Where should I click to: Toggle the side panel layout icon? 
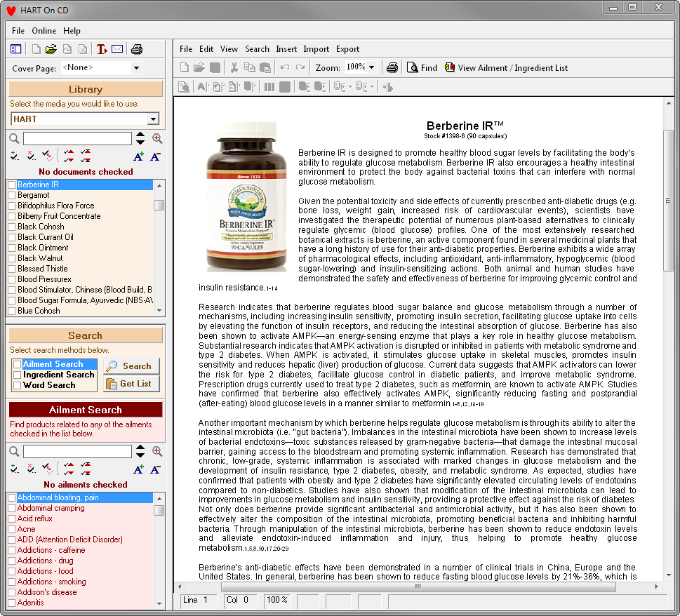(x=15, y=49)
